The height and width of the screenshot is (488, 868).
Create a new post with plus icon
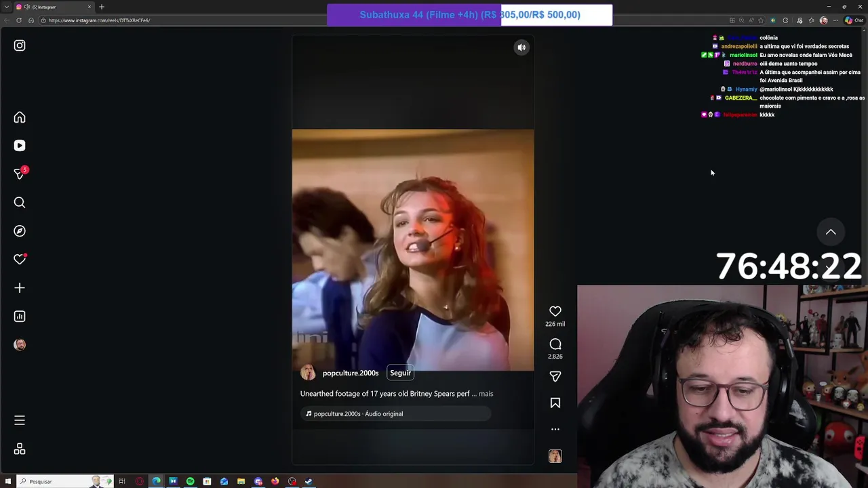pyautogui.click(x=20, y=288)
